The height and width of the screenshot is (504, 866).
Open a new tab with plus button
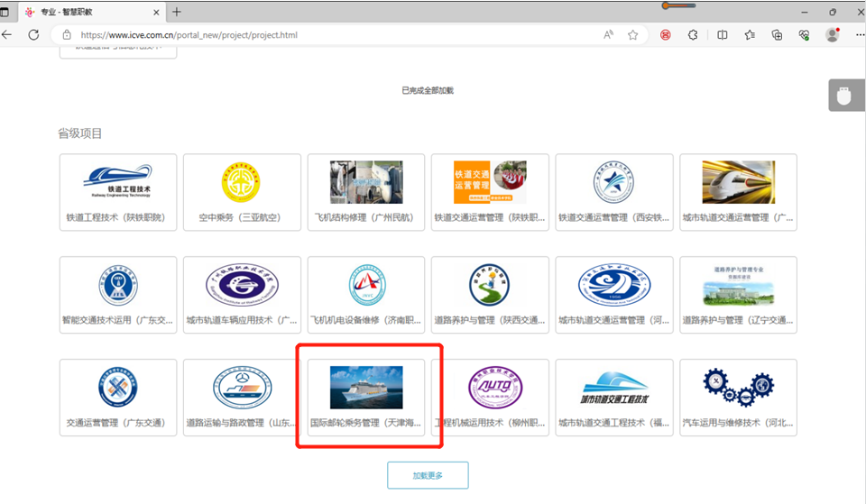coord(177,12)
